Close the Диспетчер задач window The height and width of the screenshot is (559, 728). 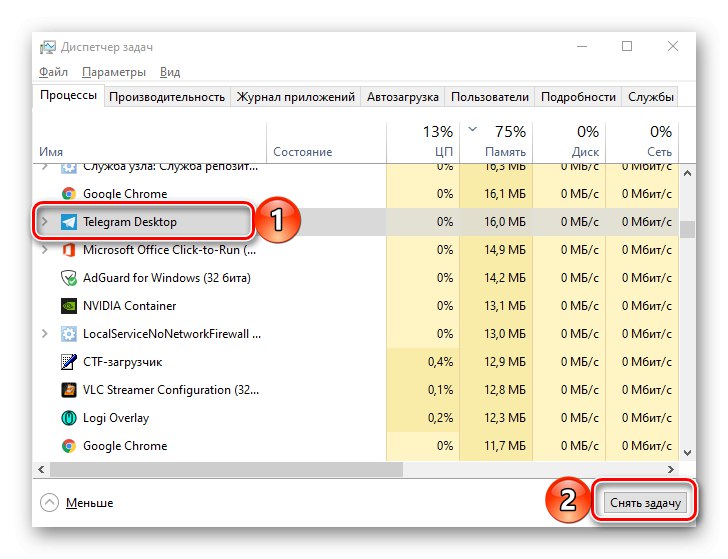673,46
